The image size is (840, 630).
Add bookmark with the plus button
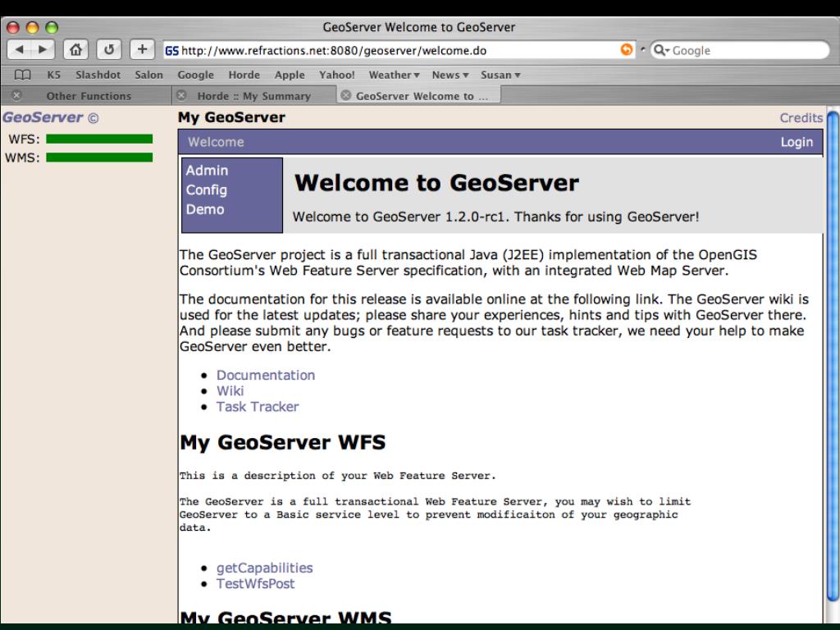(x=142, y=50)
